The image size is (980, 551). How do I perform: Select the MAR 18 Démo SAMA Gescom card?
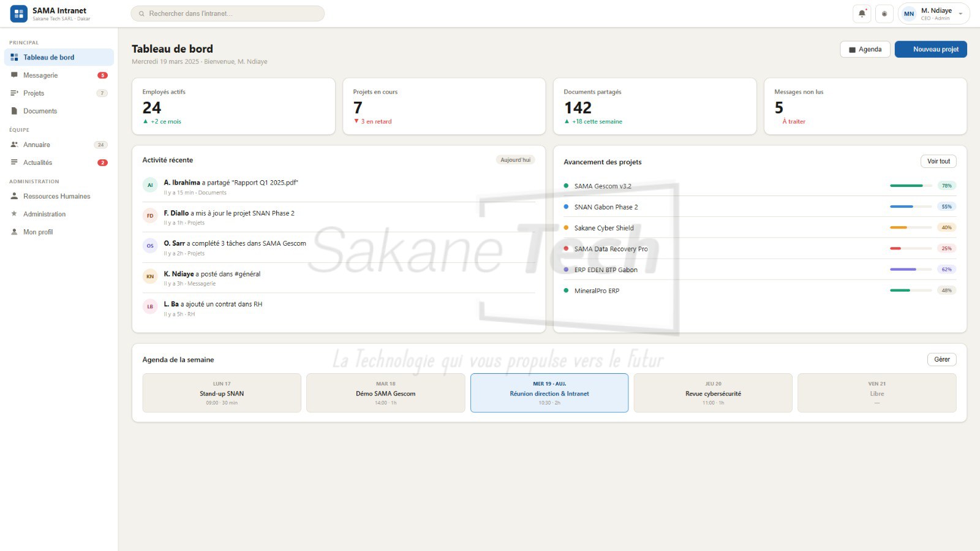click(386, 393)
